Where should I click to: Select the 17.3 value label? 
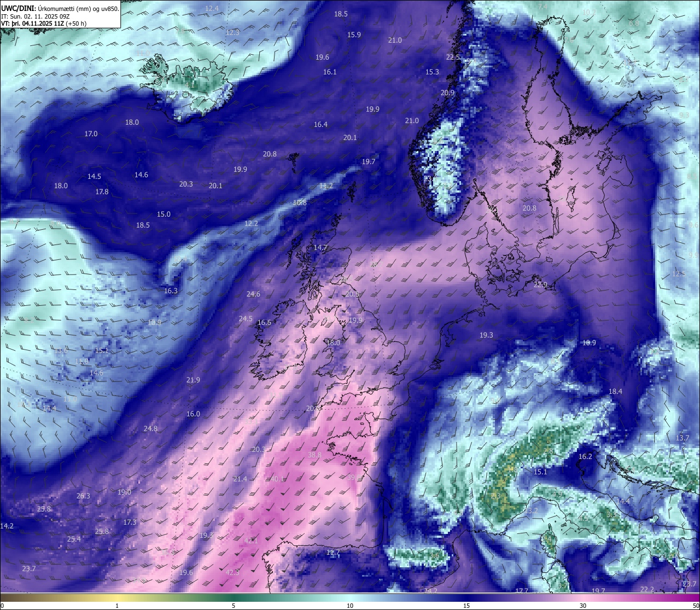(x=130, y=522)
